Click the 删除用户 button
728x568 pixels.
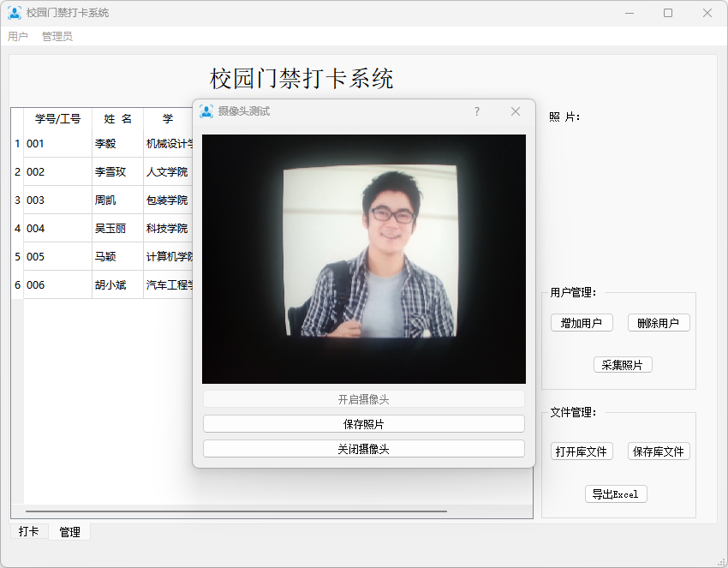tap(658, 323)
